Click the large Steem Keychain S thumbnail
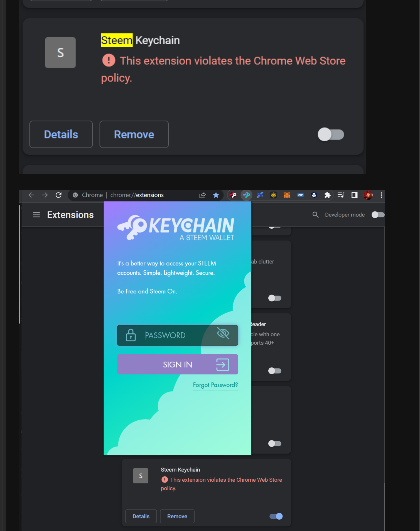The image size is (420, 531). [x=60, y=53]
